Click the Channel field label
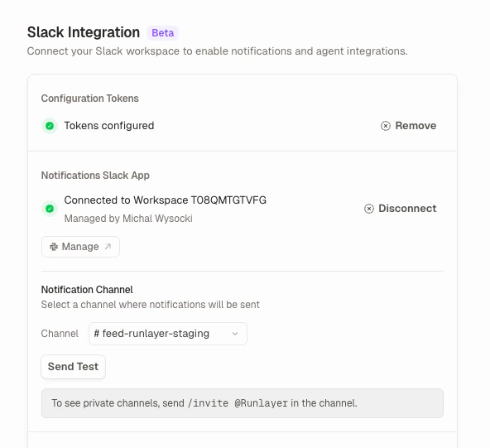 click(60, 334)
